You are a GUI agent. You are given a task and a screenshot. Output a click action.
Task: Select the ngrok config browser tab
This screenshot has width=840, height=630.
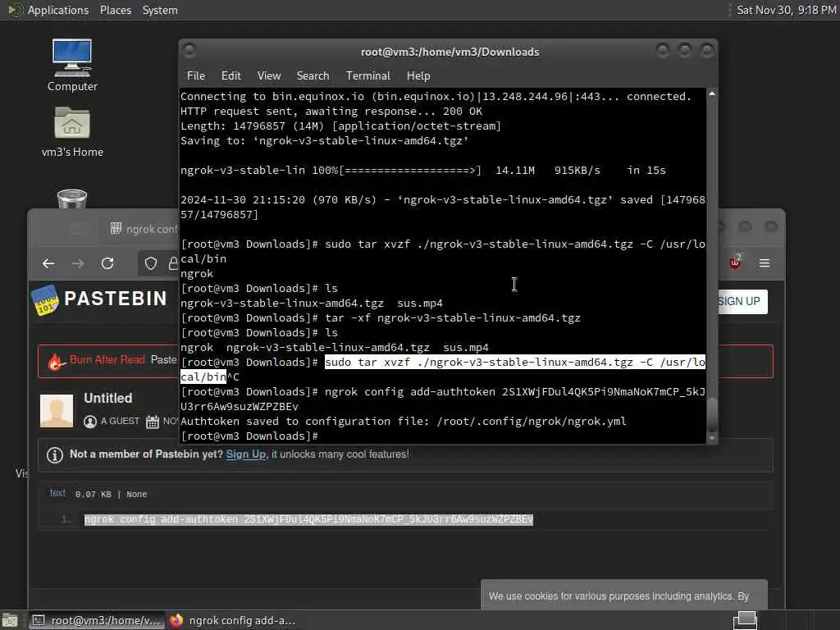pos(143,229)
